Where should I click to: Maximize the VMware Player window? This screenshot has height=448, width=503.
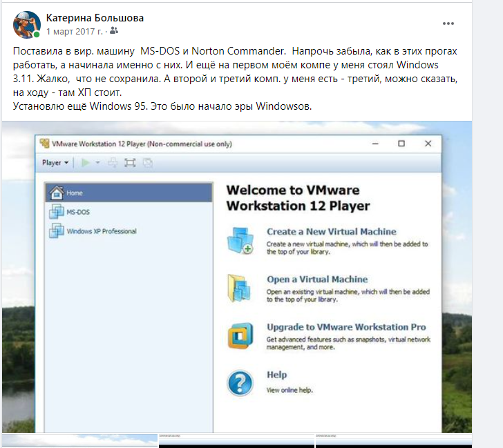click(x=401, y=144)
